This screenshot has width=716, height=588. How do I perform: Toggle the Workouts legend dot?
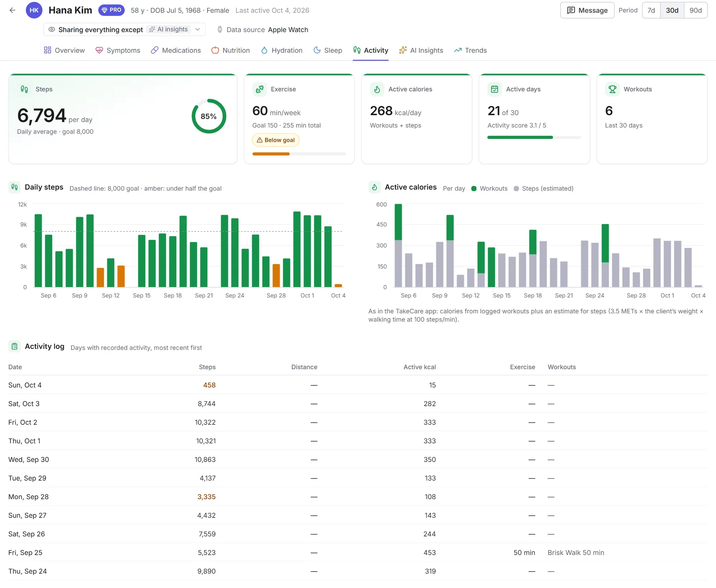click(474, 189)
